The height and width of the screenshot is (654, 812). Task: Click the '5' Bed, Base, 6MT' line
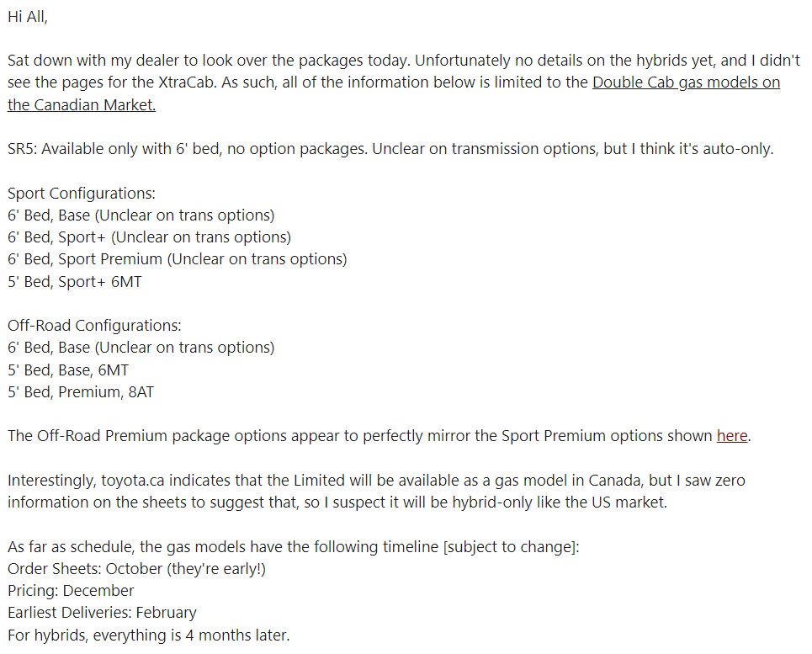click(68, 370)
